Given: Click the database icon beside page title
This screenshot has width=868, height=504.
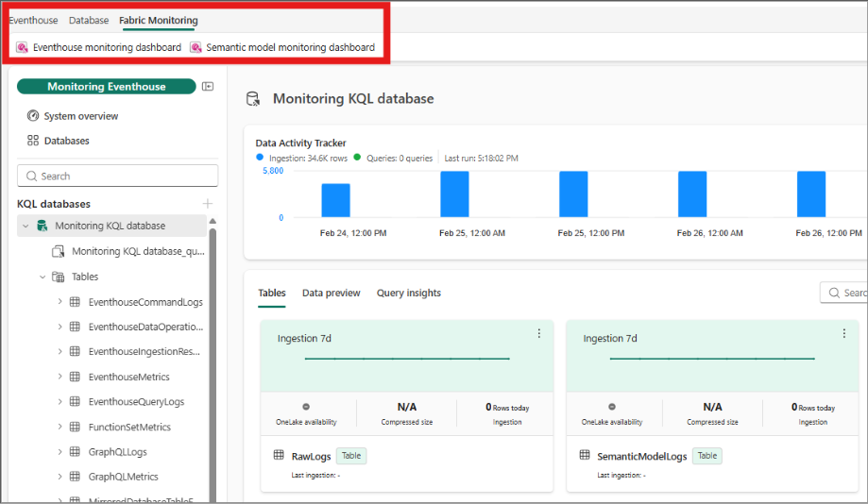Looking at the screenshot, I should click(x=253, y=99).
